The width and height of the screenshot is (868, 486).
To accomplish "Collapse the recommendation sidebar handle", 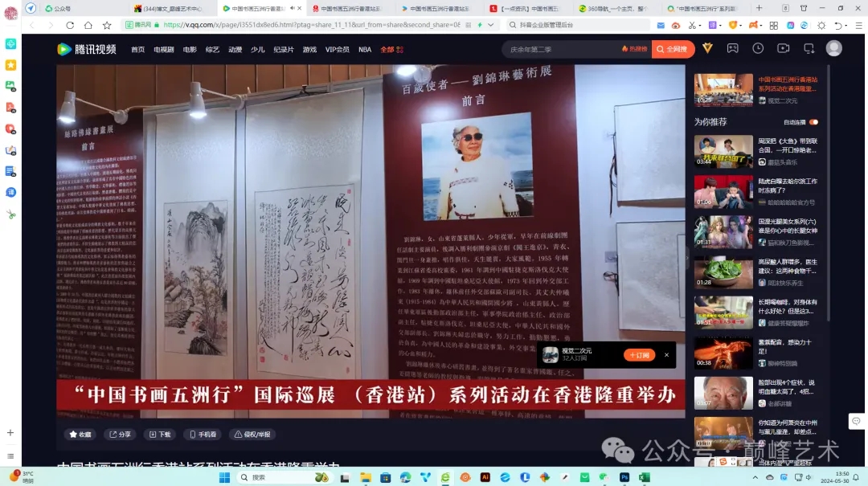I will (687, 257).
